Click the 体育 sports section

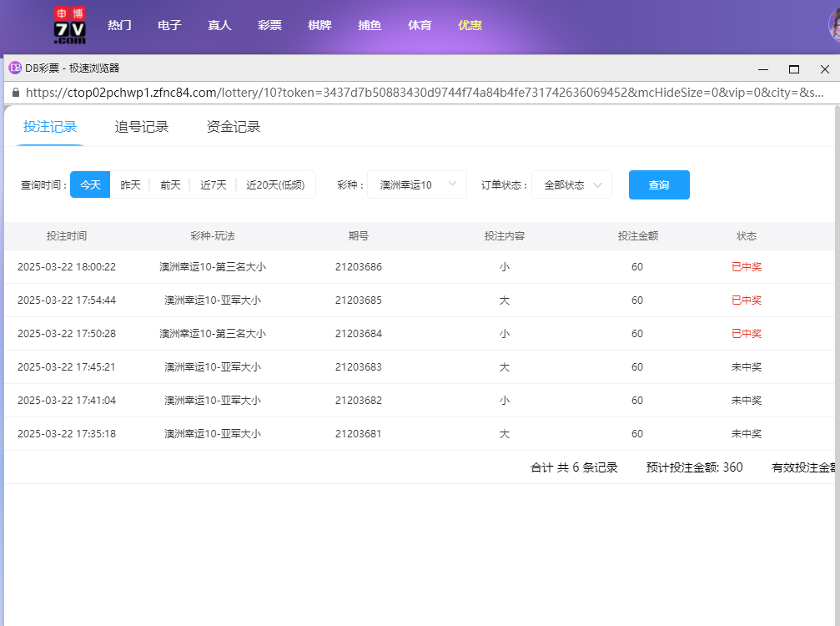click(x=420, y=25)
